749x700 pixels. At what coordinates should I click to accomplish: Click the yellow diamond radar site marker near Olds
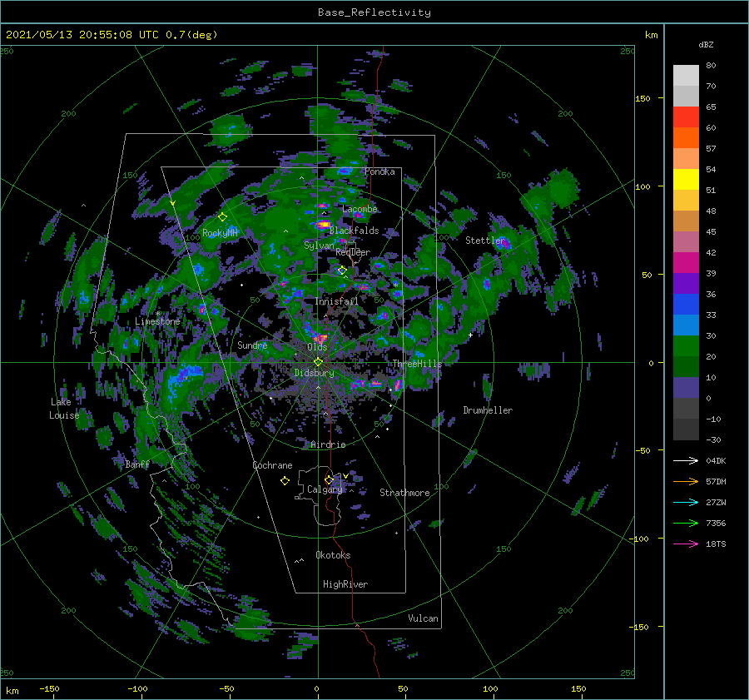pos(318,362)
